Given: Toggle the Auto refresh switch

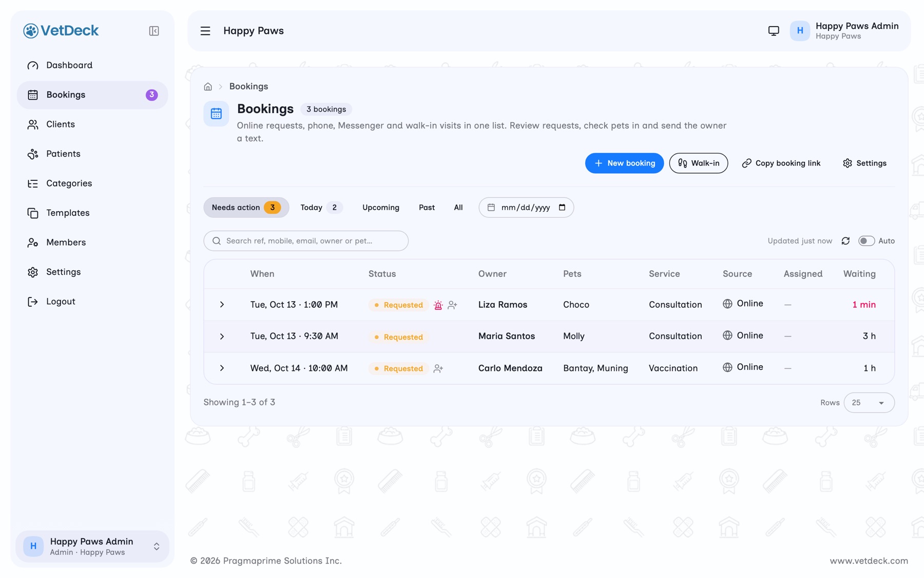Looking at the screenshot, I should tap(867, 241).
